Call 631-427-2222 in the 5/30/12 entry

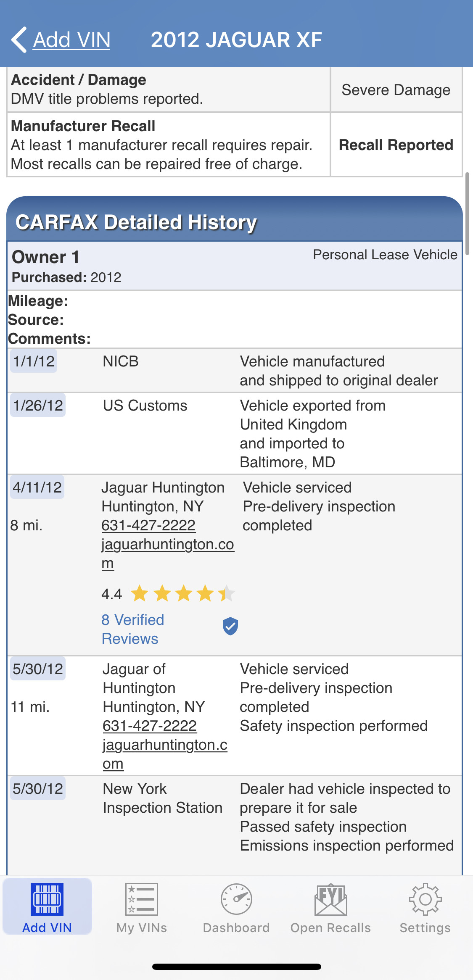[150, 726]
